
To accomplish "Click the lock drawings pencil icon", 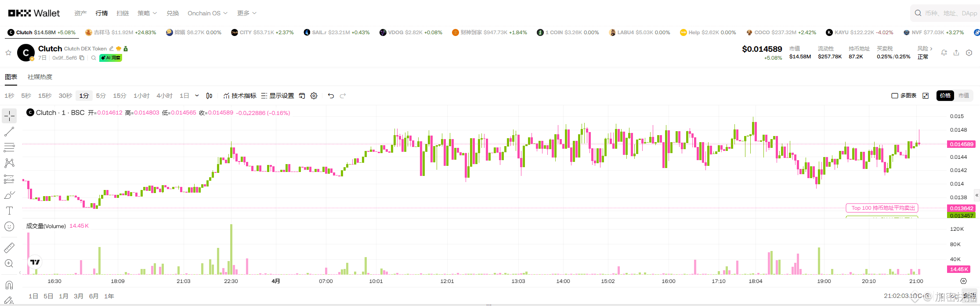I will (9, 301).
